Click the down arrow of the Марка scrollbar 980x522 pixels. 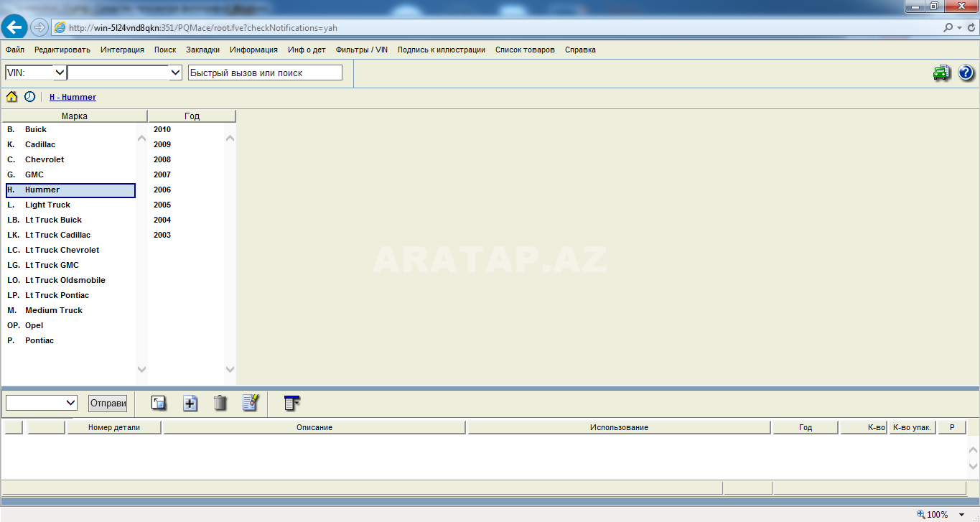(141, 369)
